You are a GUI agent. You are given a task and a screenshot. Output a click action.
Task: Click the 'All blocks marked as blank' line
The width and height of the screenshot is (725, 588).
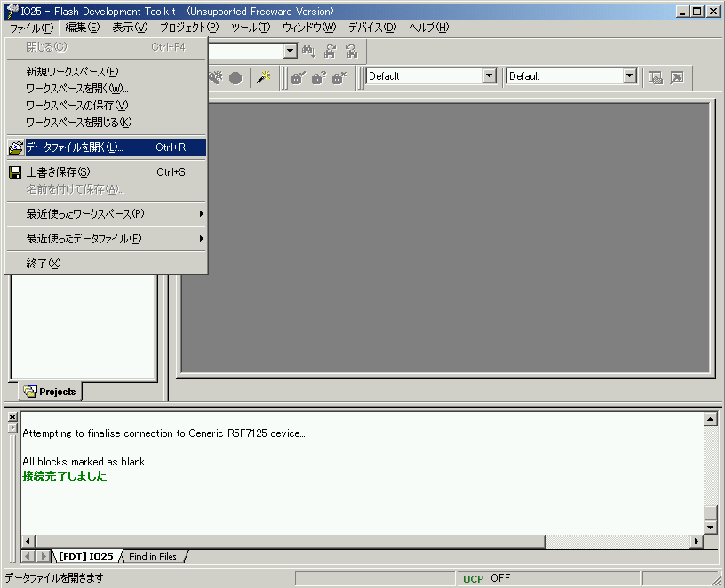coord(84,462)
